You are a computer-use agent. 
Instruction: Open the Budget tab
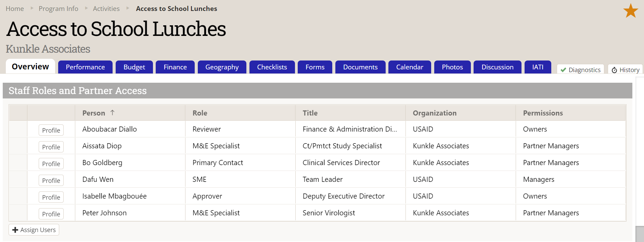click(x=134, y=67)
